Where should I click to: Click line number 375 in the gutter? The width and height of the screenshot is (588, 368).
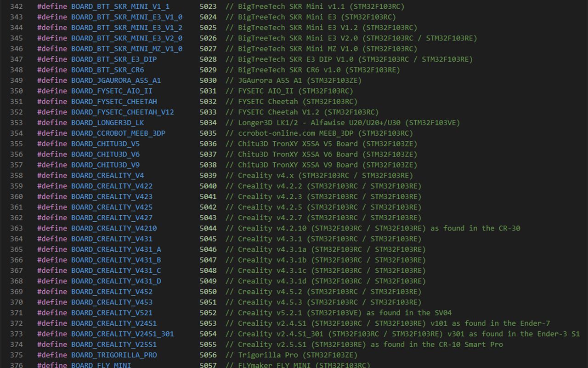17,356
